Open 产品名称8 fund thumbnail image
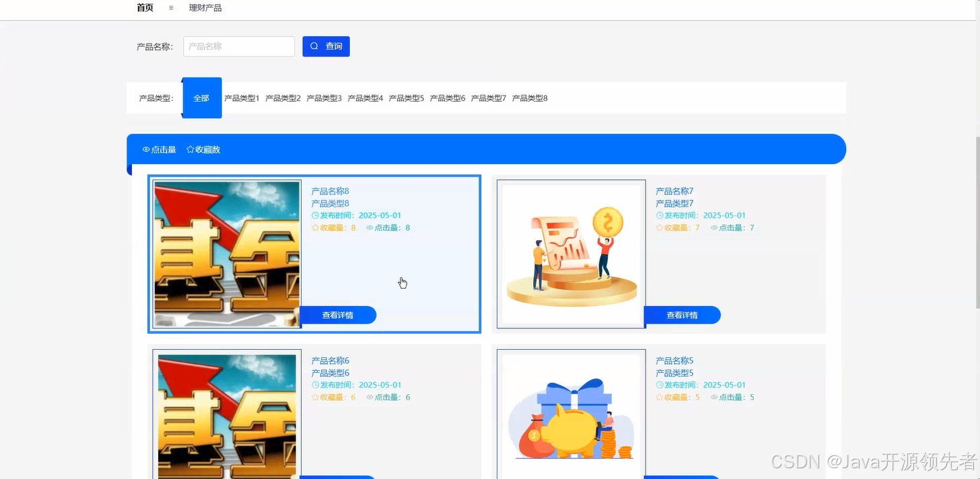Screen dimensions: 980x479 (x=227, y=254)
